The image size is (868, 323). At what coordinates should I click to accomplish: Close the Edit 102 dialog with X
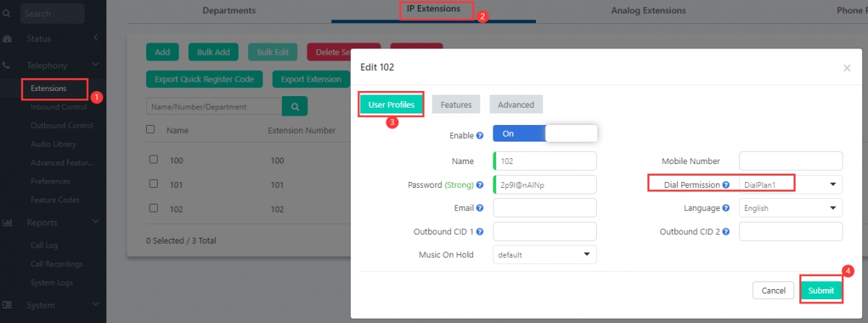pyautogui.click(x=847, y=68)
